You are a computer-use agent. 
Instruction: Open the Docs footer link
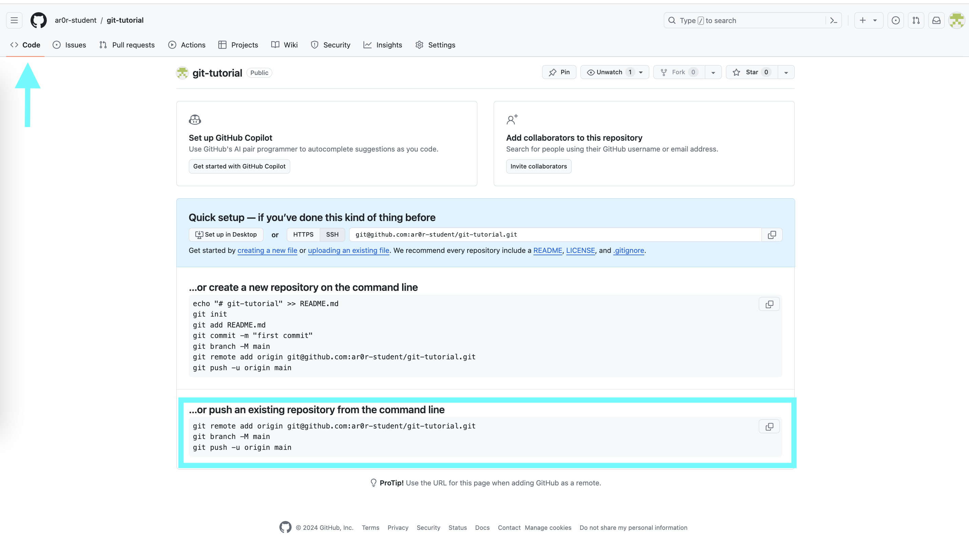pos(482,528)
